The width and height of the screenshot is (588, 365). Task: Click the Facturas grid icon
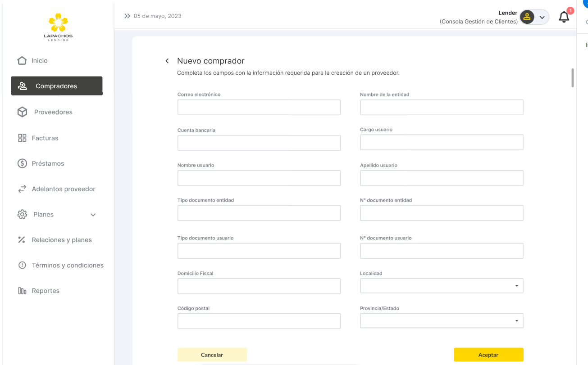pyautogui.click(x=22, y=138)
